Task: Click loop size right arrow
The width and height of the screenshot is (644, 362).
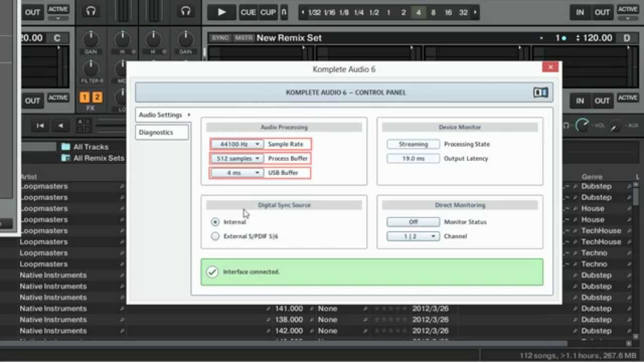Action: click(x=475, y=13)
